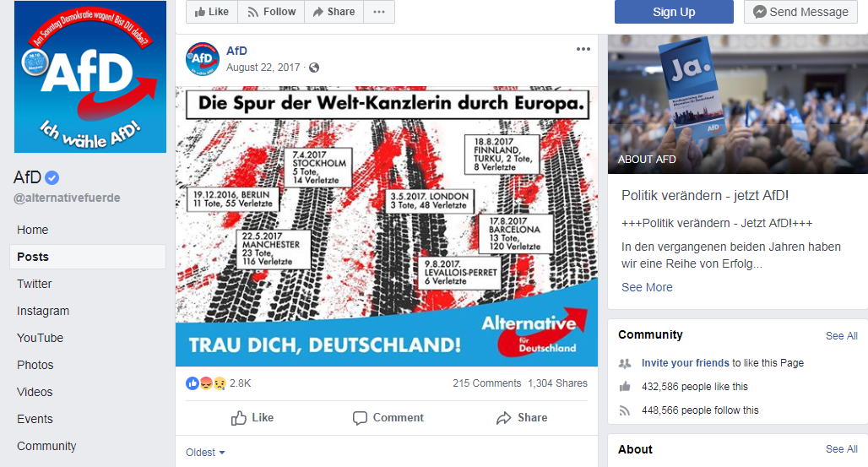The width and height of the screenshot is (868, 467).
Task: Click the verified badge next to AfD
Action: pos(52,178)
